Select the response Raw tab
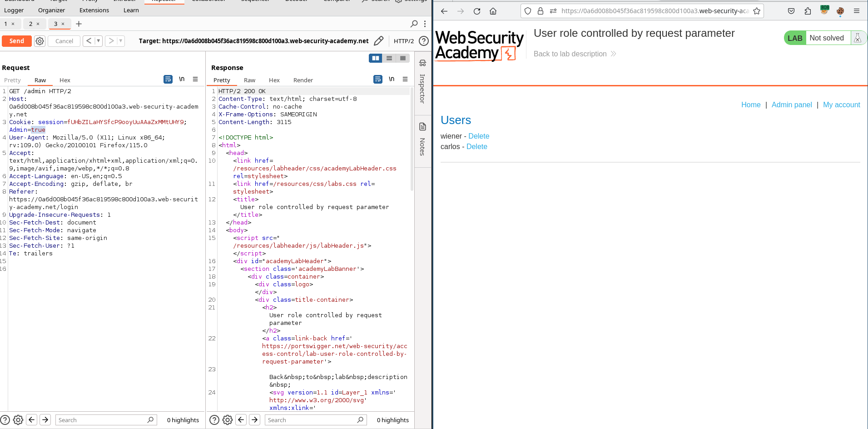This screenshot has width=868, height=429. point(249,80)
